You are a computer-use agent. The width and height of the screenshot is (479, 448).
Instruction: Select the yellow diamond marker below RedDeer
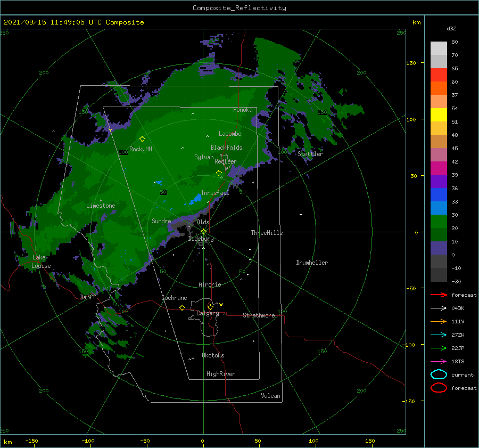coord(219,173)
